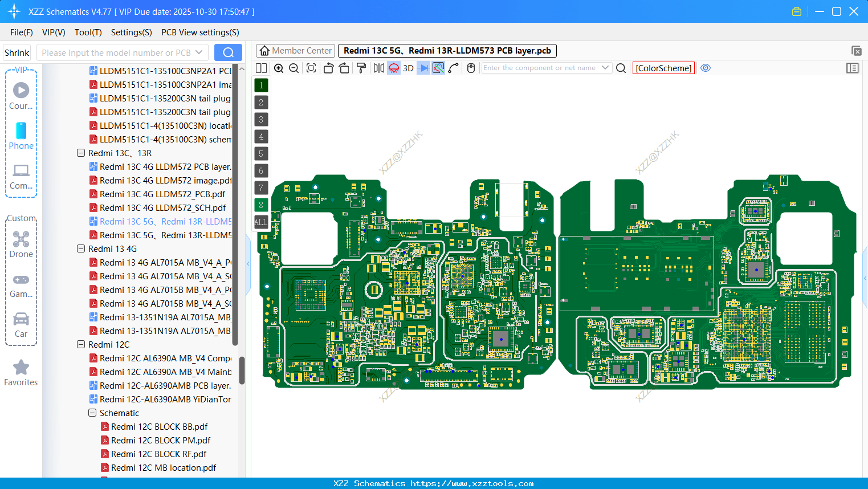Screen dimensions: 868x489
Task: Select the Zoom In tool
Action: [279, 68]
